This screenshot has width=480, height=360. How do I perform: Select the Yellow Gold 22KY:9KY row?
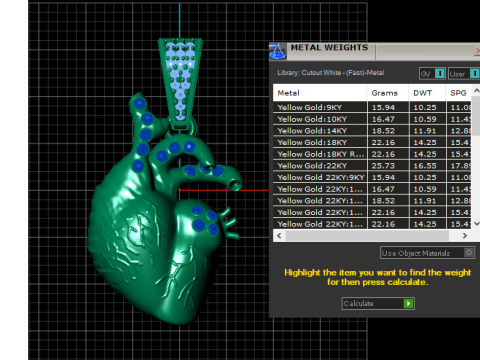pos(372,177)
